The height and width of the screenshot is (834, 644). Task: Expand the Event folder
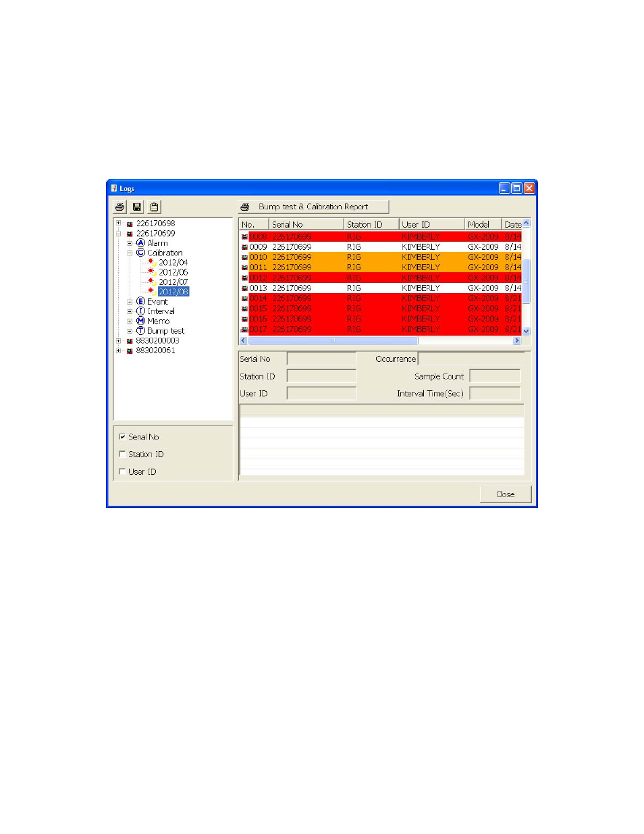(x=130, y=302)
